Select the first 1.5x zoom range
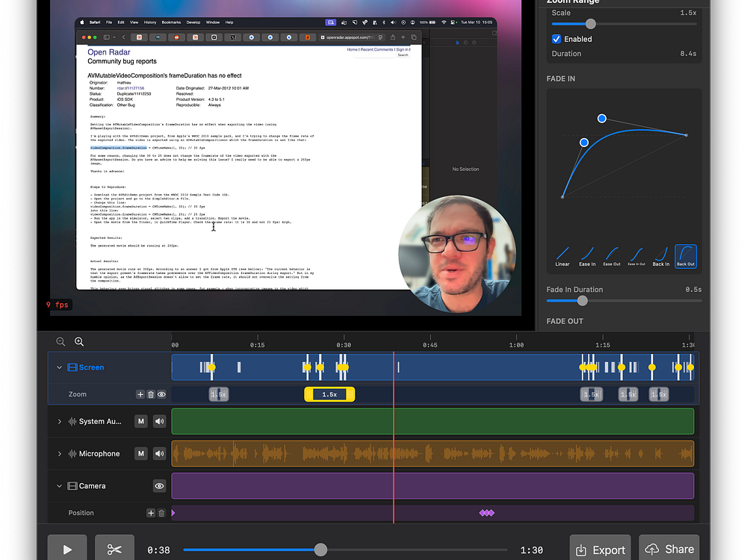 pos(219,394)
